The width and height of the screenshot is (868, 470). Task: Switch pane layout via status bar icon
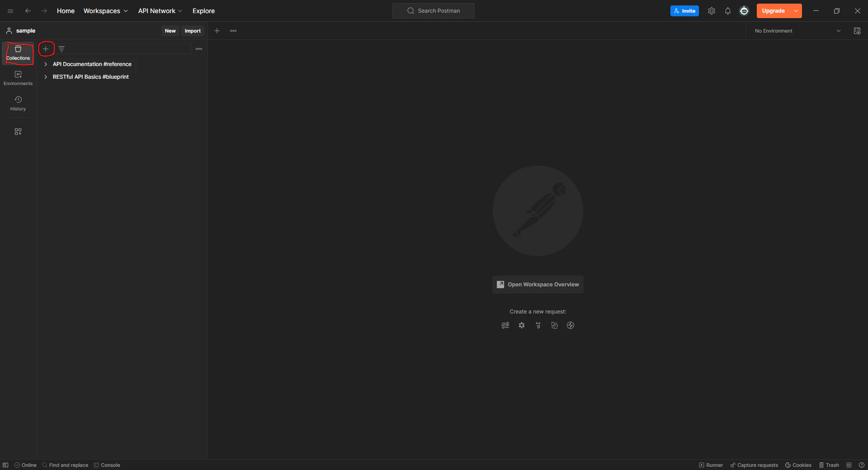tap(849, 465)
